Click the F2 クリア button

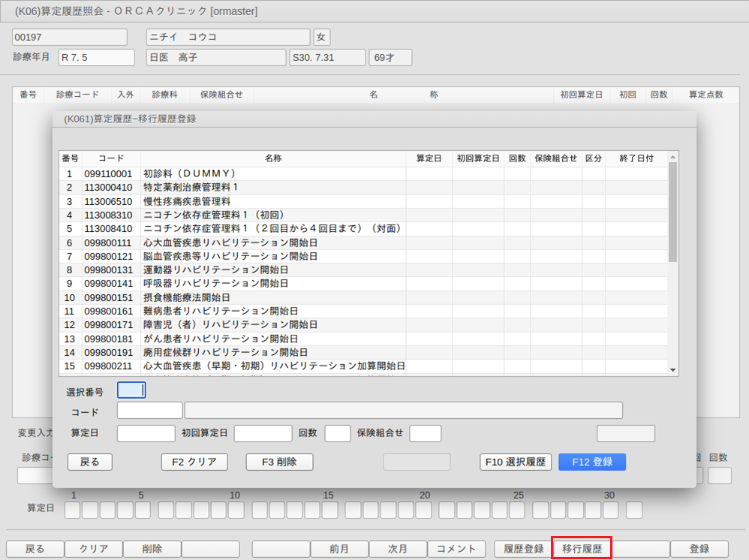click(194, 462)
